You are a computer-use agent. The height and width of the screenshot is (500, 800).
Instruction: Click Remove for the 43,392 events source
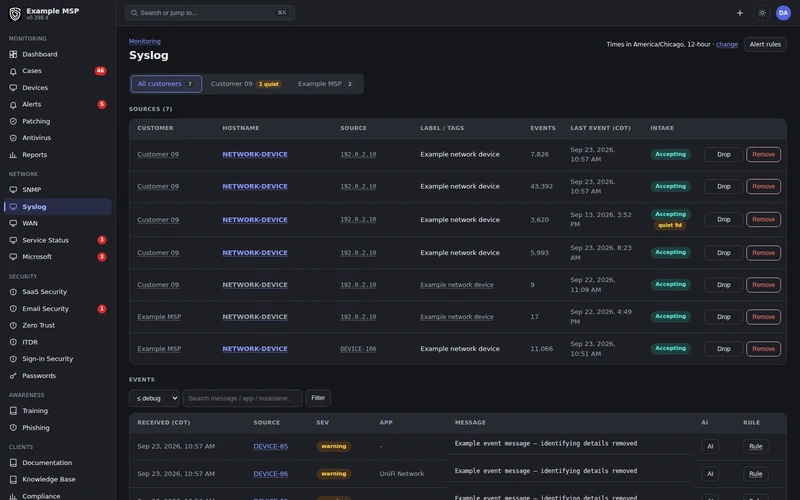pyautogui.click(x=763, y=187)
